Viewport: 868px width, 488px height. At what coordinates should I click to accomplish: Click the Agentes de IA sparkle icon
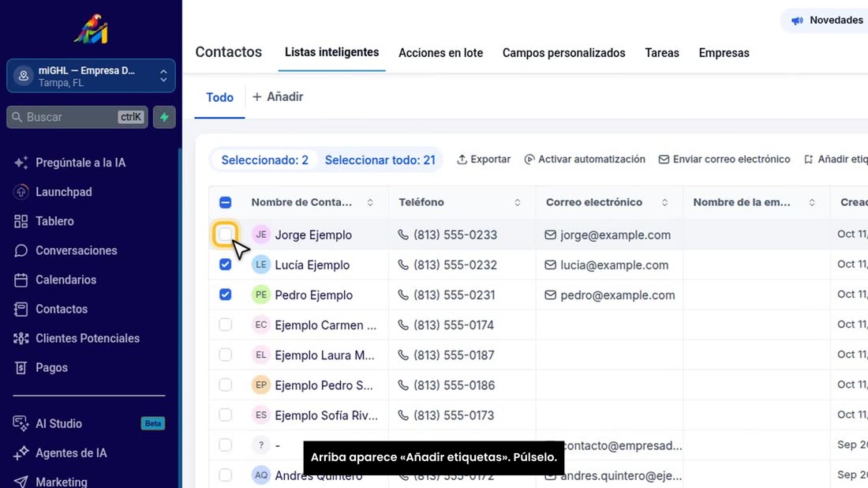pos(21,453)
